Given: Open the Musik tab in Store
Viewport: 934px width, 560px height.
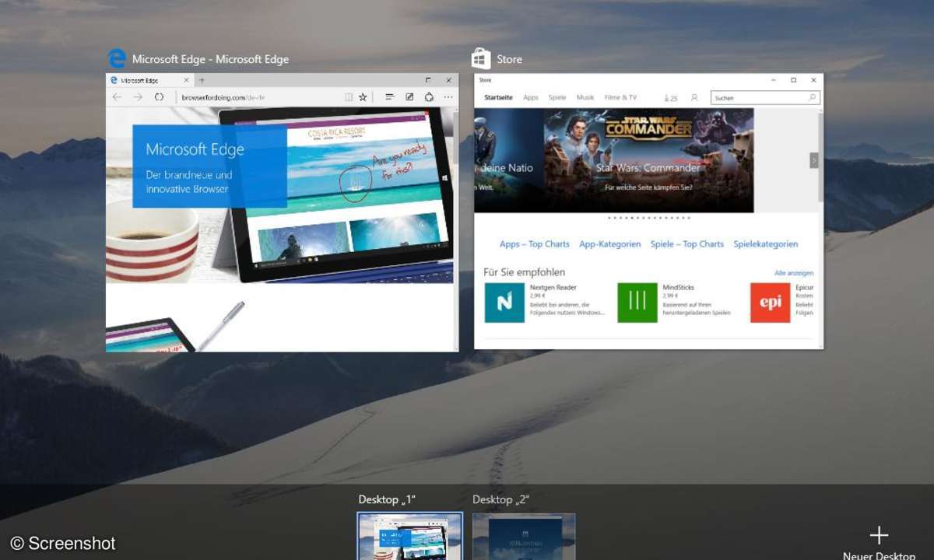Looking at the screenshot, I should click(585, 98).
